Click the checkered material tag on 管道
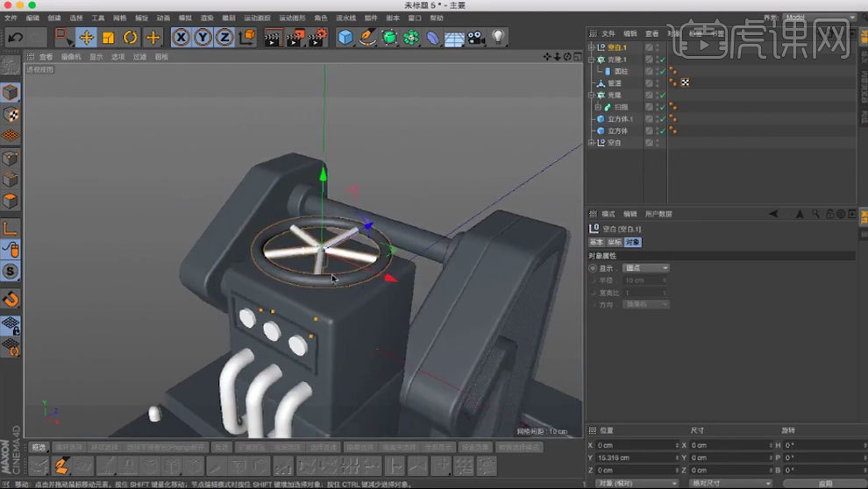Image resolution: width=868 pixels, height=489 pixels. 685,83
